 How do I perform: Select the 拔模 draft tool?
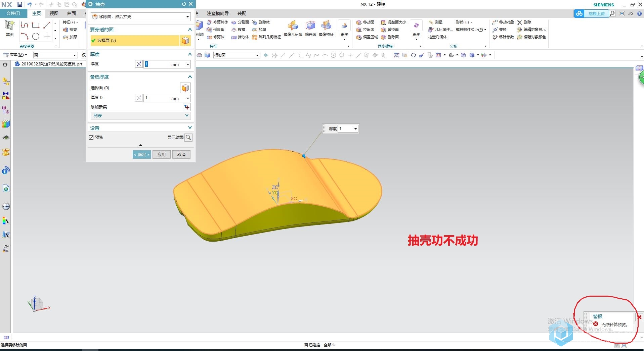pyautogui.click(x=238, y=30)
